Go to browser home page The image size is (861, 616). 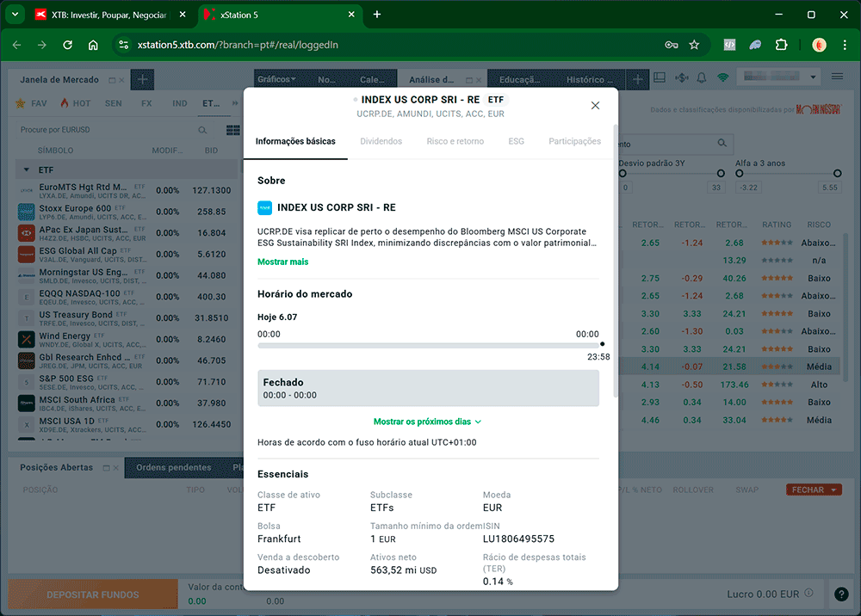pos(93,45)
